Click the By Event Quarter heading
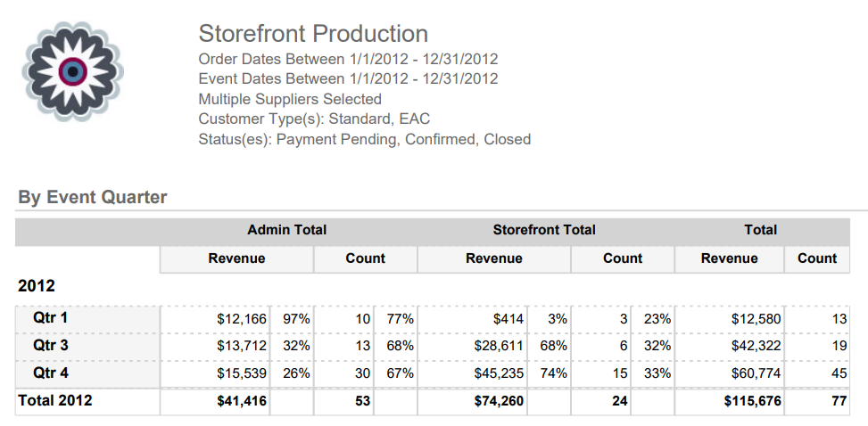Screen dimensions: 868x426 93,197
